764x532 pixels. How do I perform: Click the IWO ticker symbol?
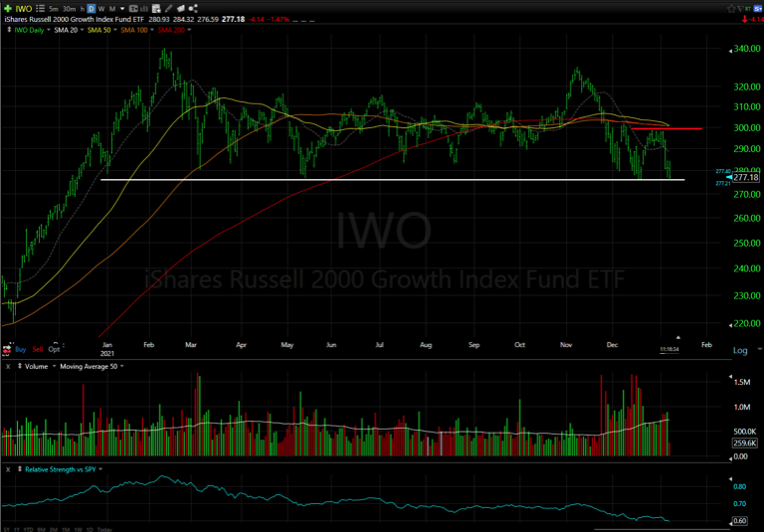(24, 9)
